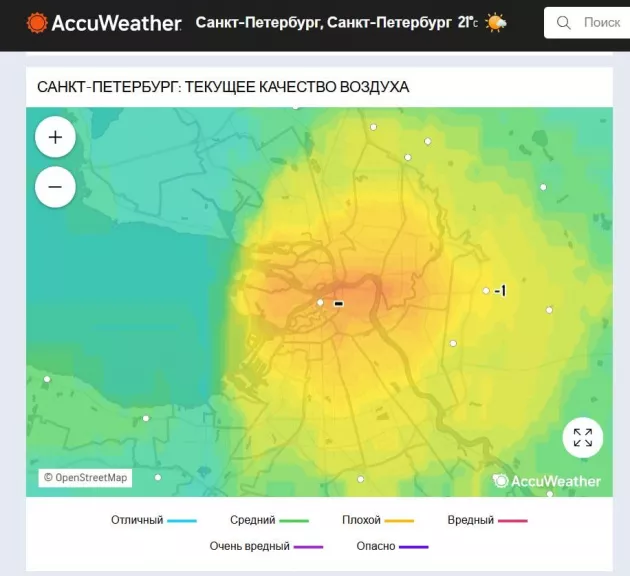630x576 pixels.
Task: Click the search magnifier icon
Action: [564, 23]
